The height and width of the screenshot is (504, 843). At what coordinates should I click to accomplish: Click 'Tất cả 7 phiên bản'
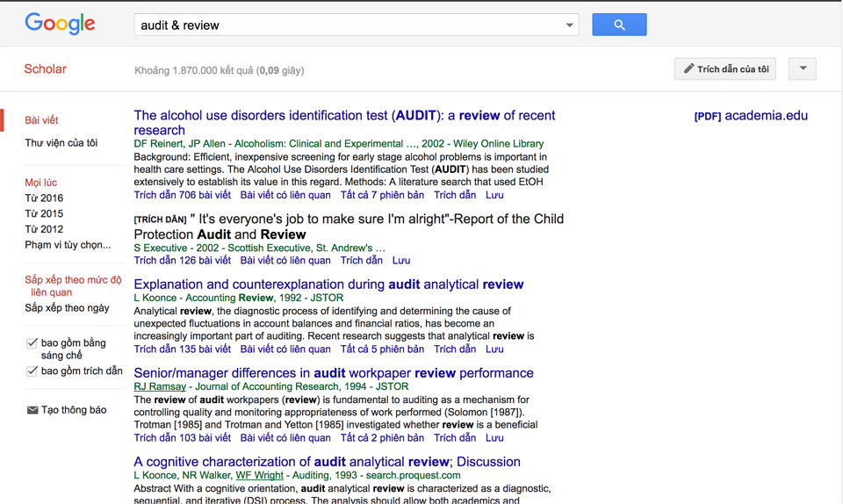[x=382, y=195]
